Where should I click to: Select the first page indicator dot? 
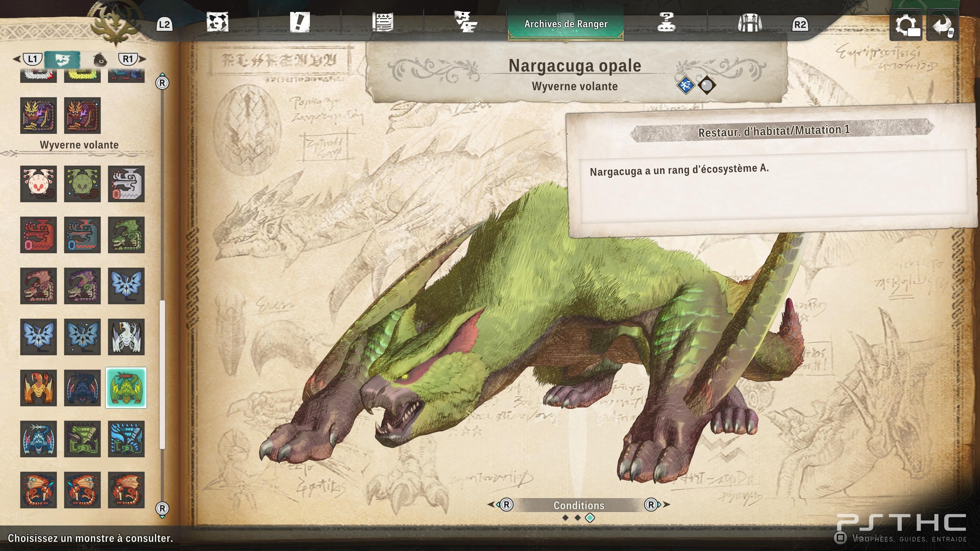[565, 518]
